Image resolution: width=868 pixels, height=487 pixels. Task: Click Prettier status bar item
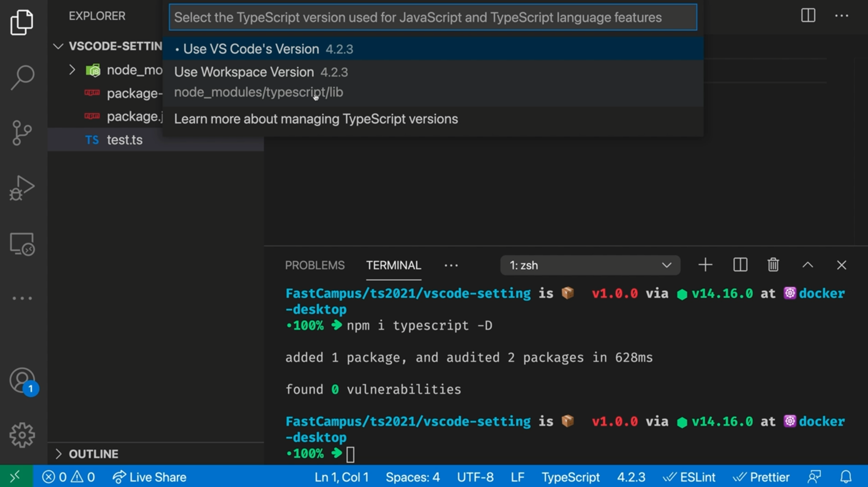761,477
